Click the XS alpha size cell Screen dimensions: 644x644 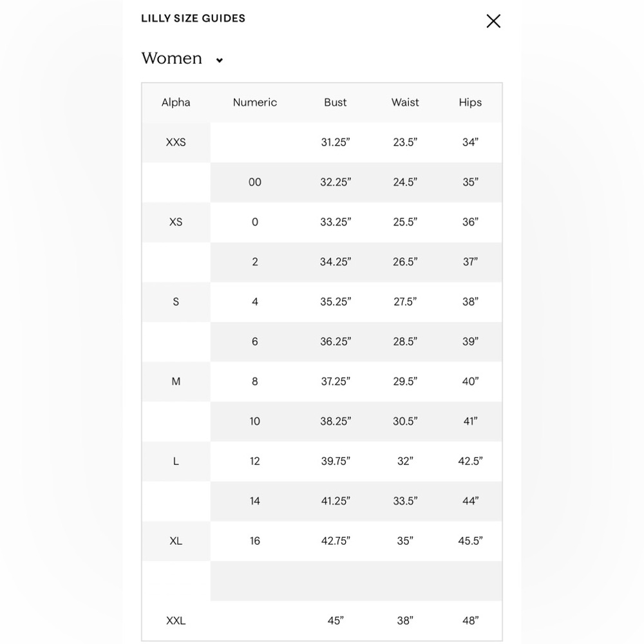coord(176,222)
